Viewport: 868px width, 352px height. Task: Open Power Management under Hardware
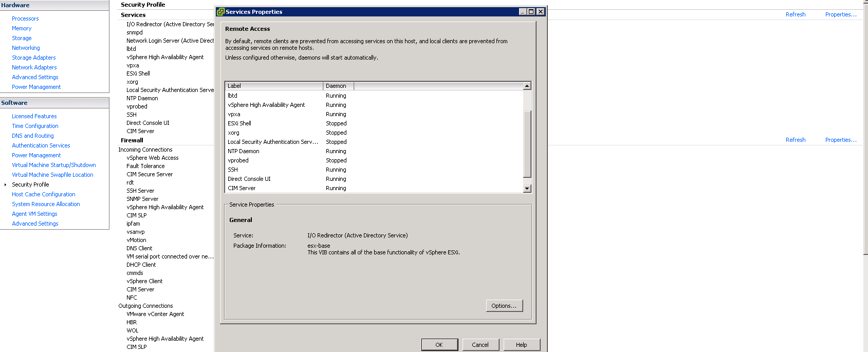pos(36,87)
